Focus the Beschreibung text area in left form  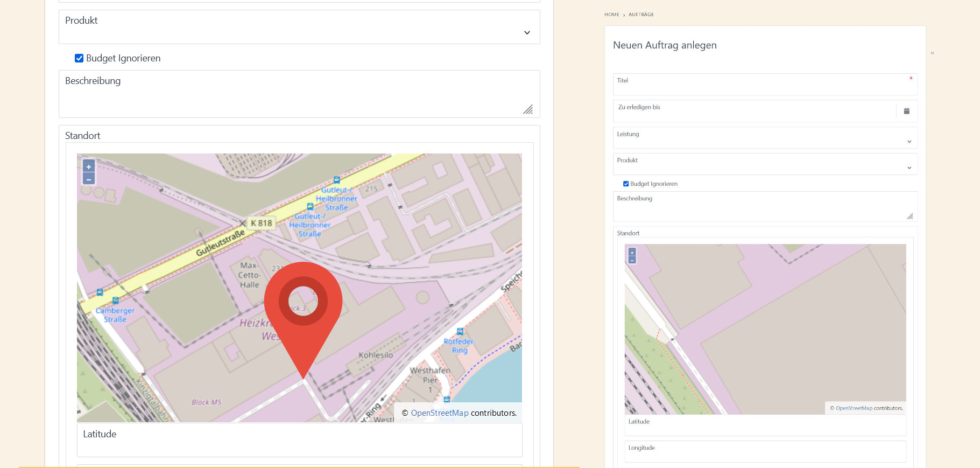(x=299, y=94)
